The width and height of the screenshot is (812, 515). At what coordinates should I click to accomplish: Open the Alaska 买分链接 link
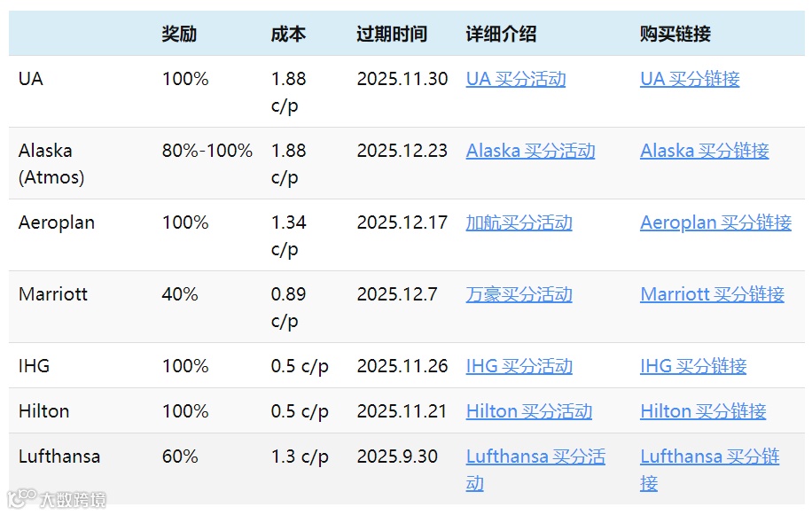click(704, 152)
